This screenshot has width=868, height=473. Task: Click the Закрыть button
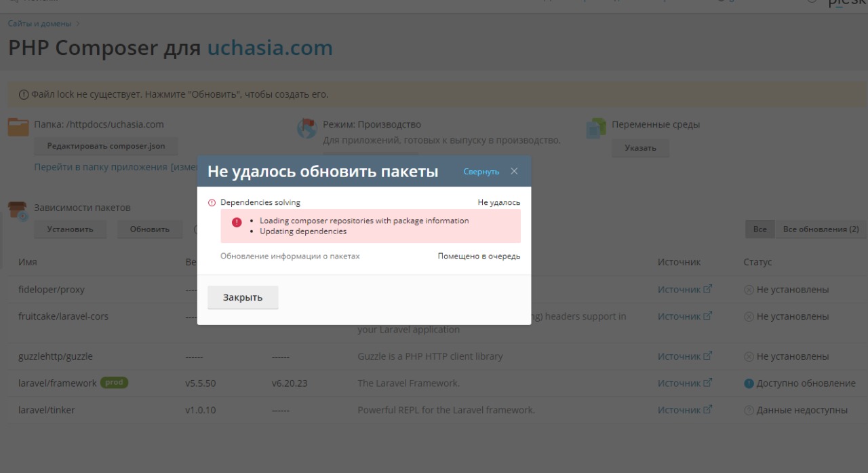[243, 297]
